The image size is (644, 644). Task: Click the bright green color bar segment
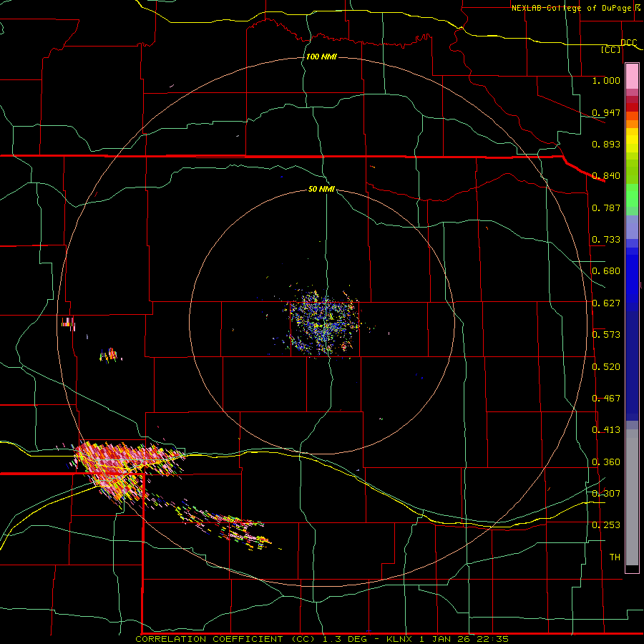[632, 195]
